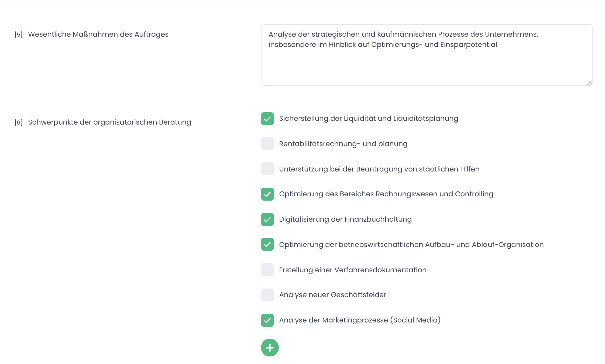Click the Analyse neuer Geschäftsfelder label text
This screenshot has height=364, width=605.
click(x=333, y=295)
